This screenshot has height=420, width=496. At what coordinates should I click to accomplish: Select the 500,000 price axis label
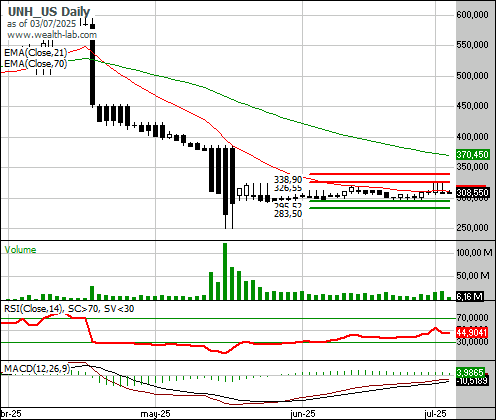[x=472, y=75]
